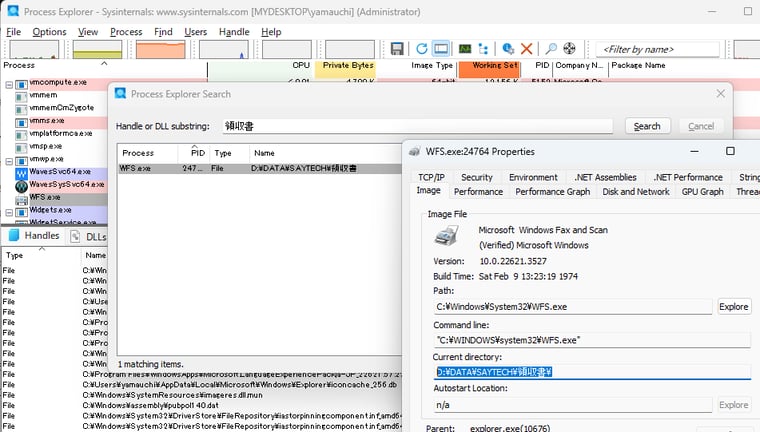Switch to the Disk and Network tab
The height and width of the screenshot is (432, 760).
(x=636, y=192)
